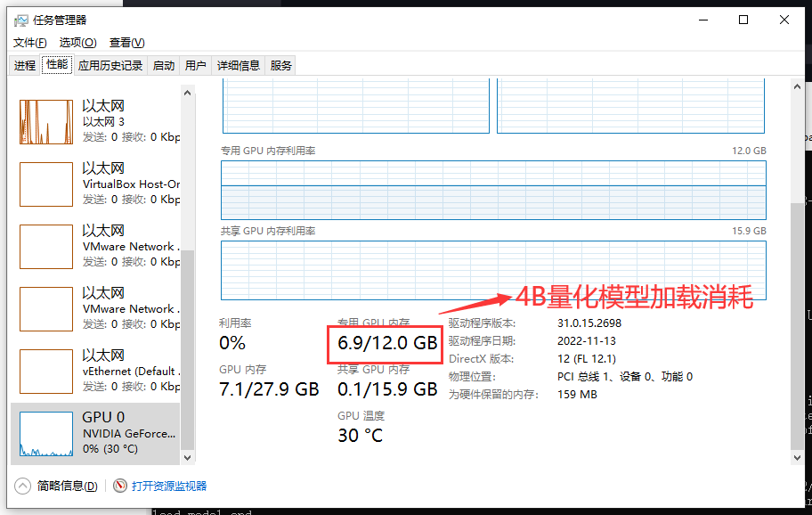812x515 pixels.
Task: Open the 选项(O) menu
Action: (x=77, y=43)
